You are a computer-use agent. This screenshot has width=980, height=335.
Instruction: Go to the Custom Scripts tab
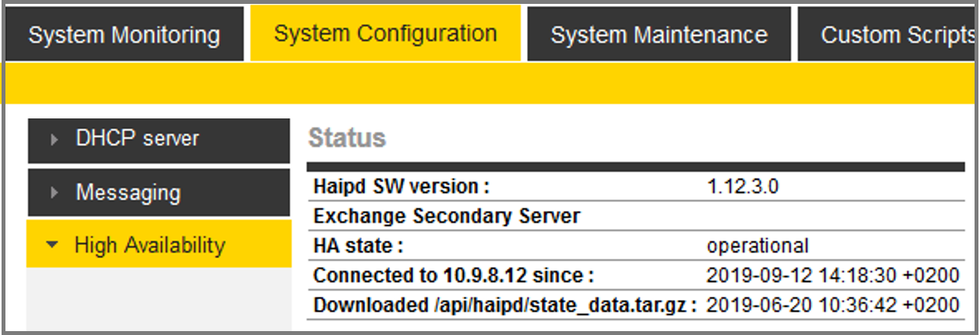point(897,35)
